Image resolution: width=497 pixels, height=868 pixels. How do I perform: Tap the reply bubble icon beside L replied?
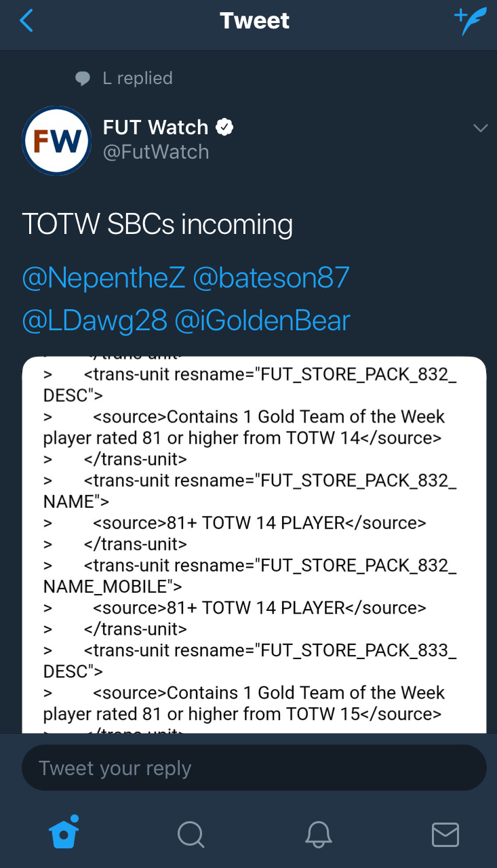point(83,79)
